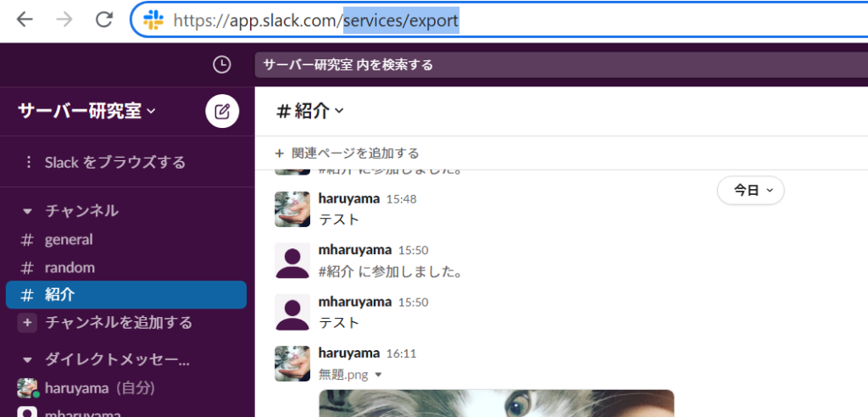Click the Slack site icon in address bar
The height and width of the screenshot is (417, 868).
(153, 20)
